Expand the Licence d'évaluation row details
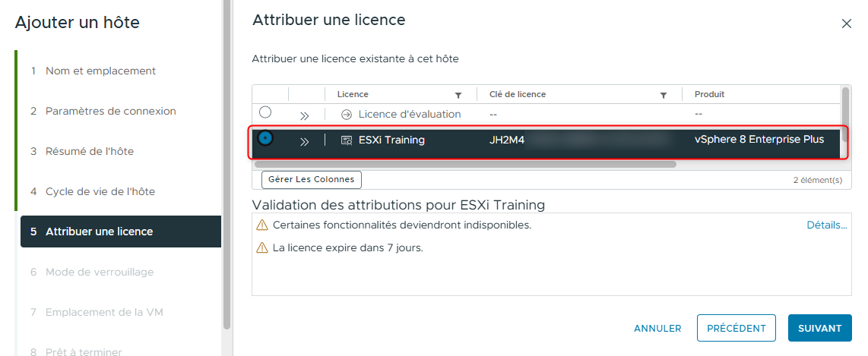The height and width of the screenshot is (356, 868). tap(305, 115)
